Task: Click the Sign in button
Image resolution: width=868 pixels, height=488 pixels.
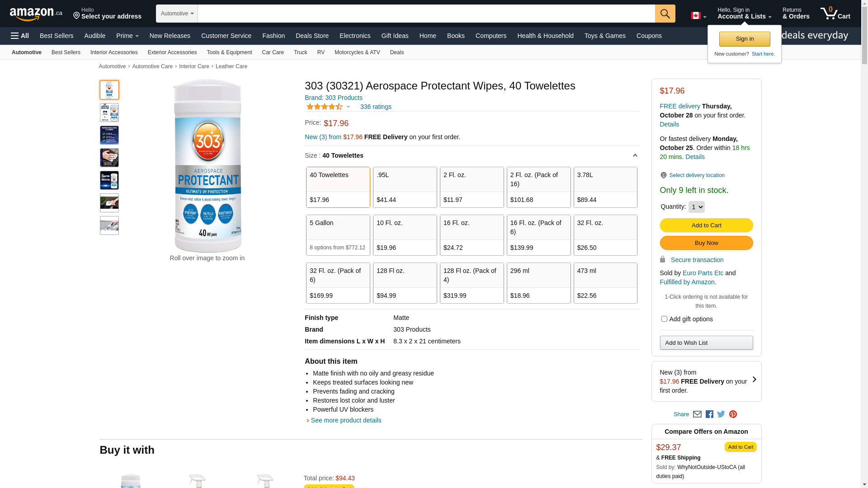Action: [x=745, y=39]
